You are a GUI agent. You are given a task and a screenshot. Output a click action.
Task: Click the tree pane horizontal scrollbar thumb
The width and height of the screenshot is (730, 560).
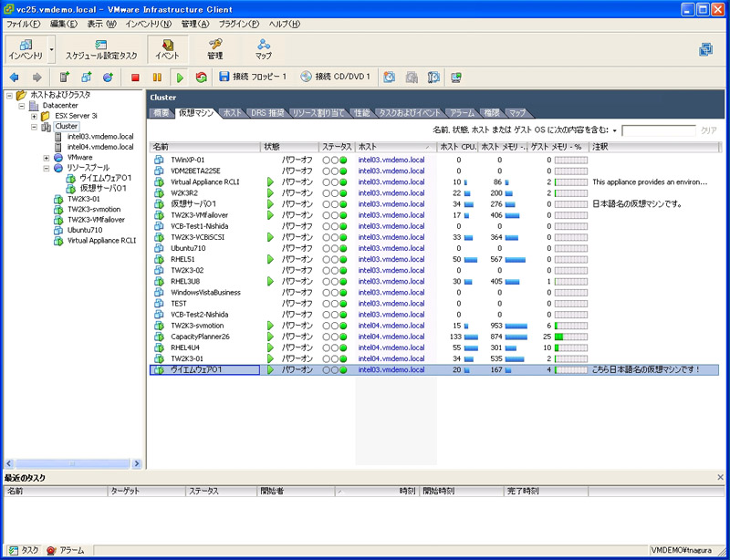coord(72,463)
